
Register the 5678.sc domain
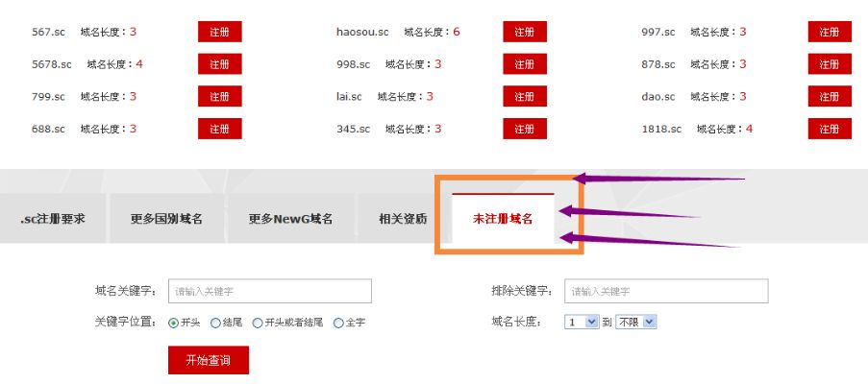coord(220,64)
